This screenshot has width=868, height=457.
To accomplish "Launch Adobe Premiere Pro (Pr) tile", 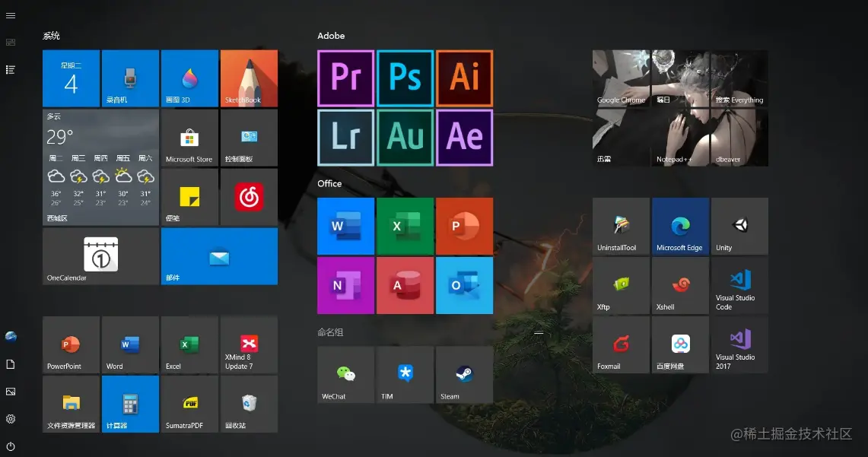I will click(345, 78).
